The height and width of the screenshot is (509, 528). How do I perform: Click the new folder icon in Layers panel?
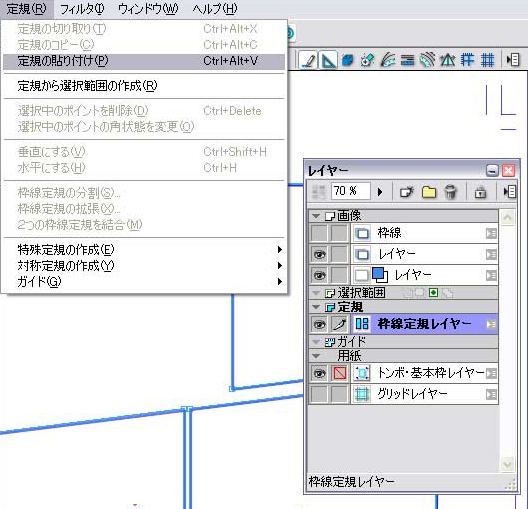click(x=429, y=192)
